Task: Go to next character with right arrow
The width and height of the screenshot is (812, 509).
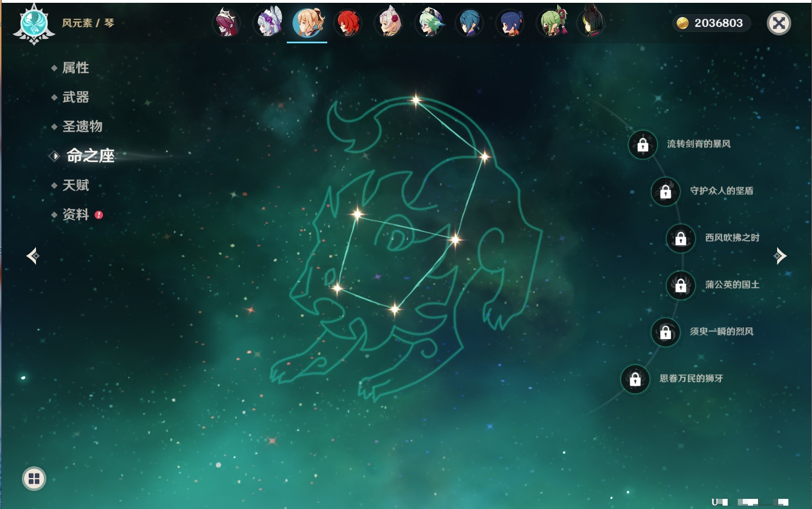Action: point(780,256)
